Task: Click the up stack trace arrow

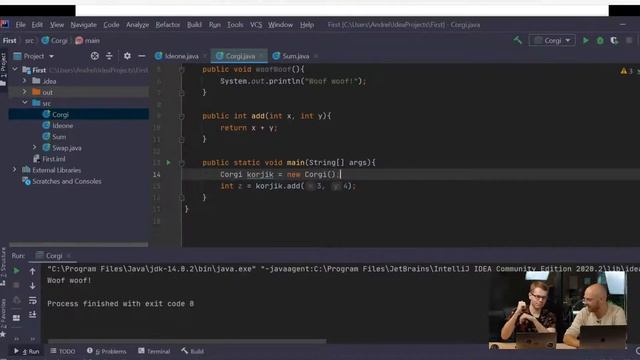Action: click(32, 271)
